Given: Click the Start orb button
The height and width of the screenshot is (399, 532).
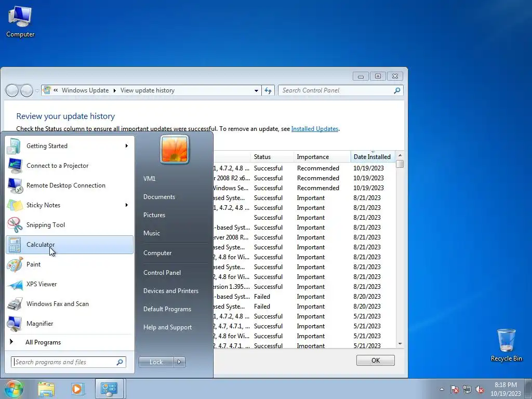Looking at the screenshot, I should 14,389.
